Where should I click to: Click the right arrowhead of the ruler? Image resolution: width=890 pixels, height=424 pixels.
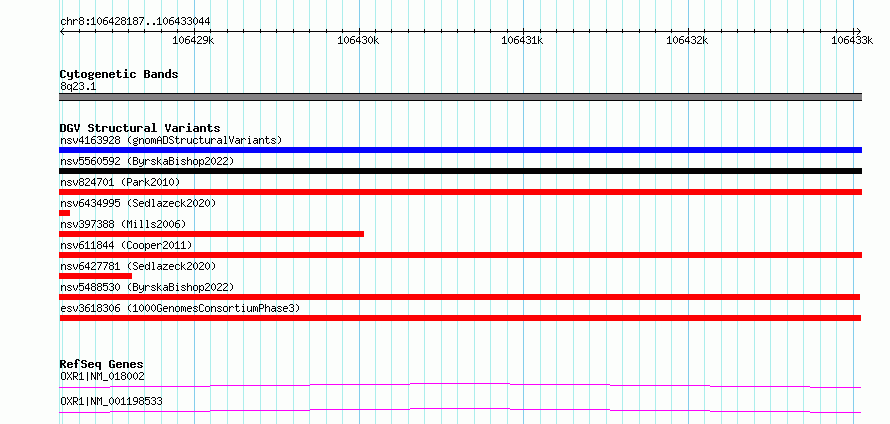click(858, 31)
